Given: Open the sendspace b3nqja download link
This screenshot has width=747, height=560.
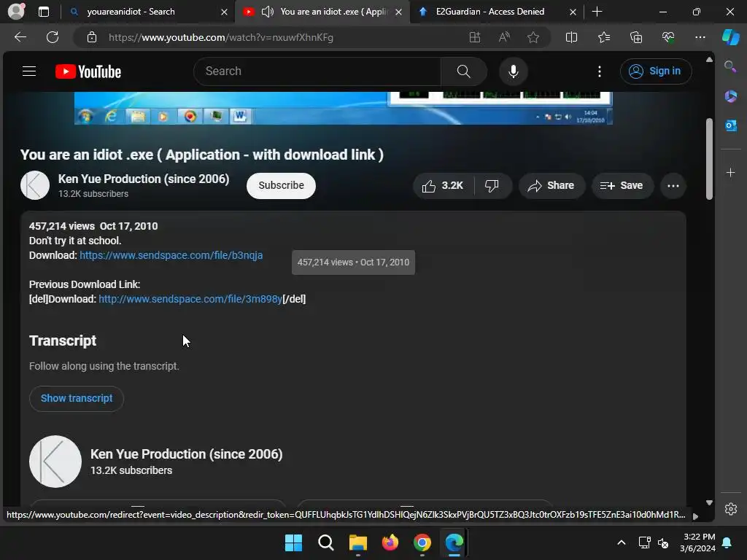Looking at the screenshot, I should click(171, 255).
